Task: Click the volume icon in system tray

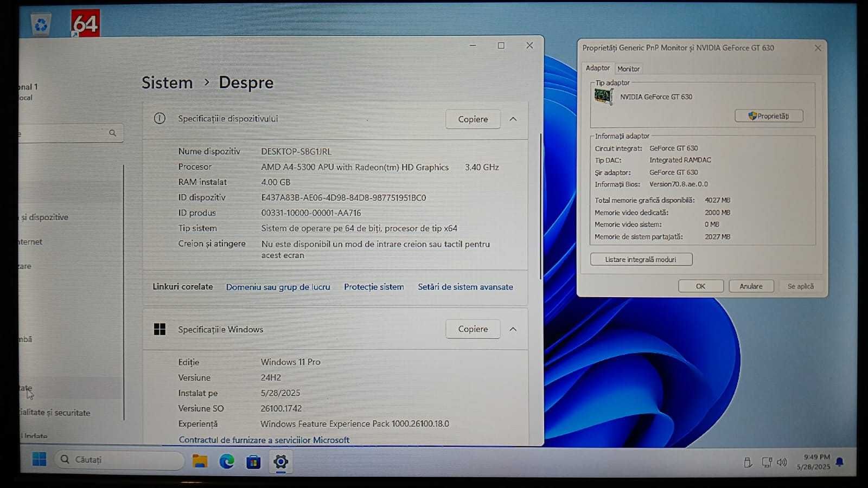Action: [x=782, y=463]
